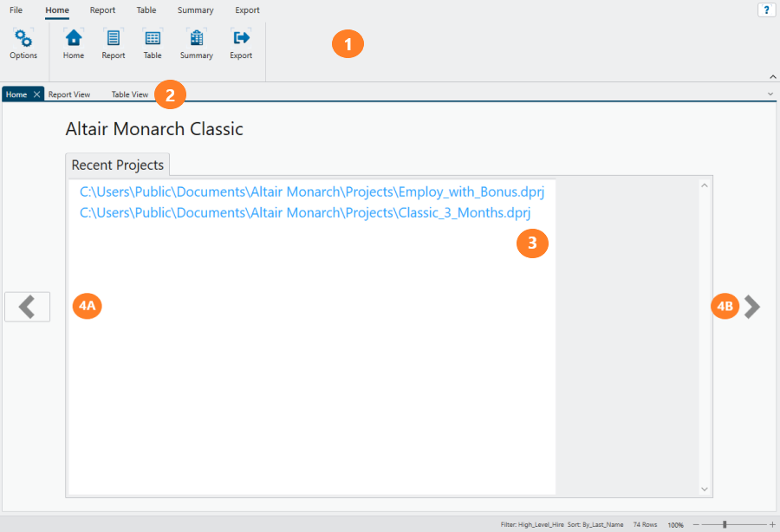This screenshot has height=532, width=780.
Task: Click the left chevron navigation button
Action: 28,307
